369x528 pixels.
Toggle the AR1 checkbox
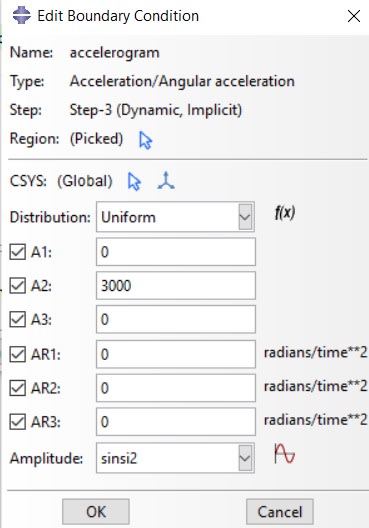(x=18, y=354)
